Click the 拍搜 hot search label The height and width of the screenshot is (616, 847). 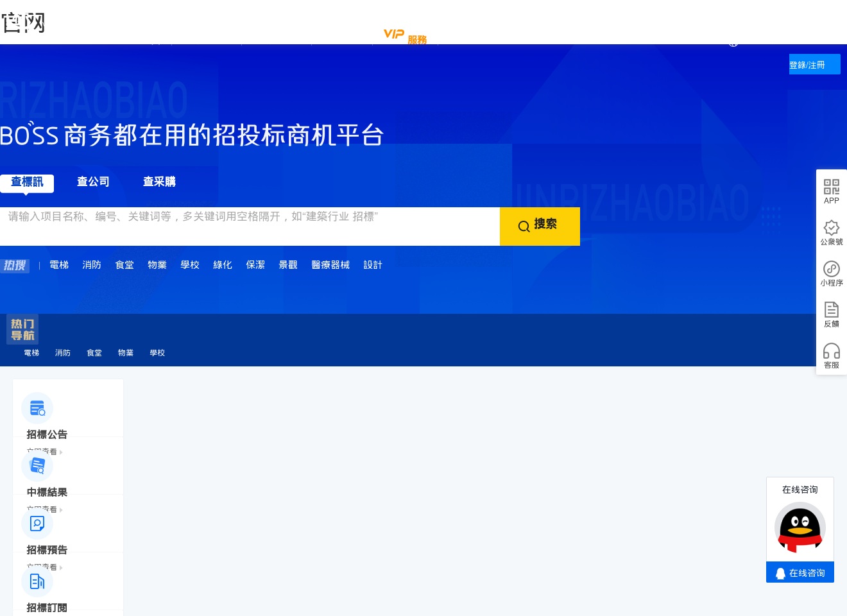pyautogui.click(x=15, y=266)
